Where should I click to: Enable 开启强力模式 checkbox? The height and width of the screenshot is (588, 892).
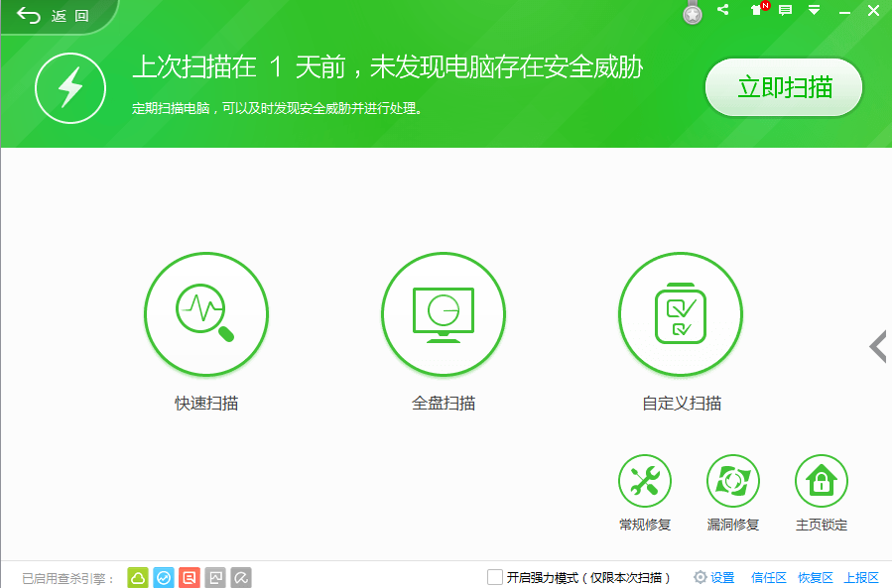[495, 577]
